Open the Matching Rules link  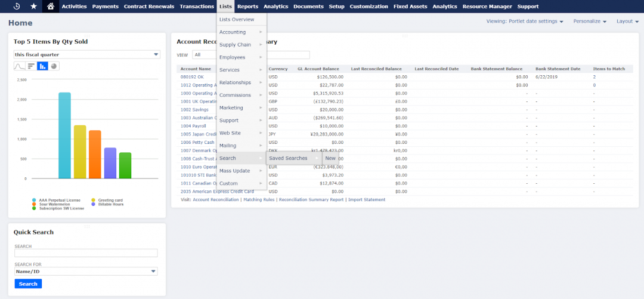[x=259, y=199]
